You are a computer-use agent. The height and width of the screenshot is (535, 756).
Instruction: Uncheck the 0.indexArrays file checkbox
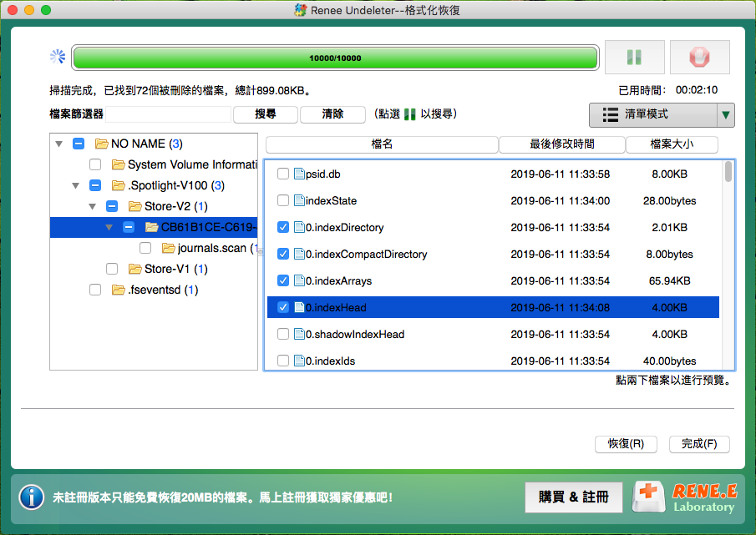(x=283, y=281)
